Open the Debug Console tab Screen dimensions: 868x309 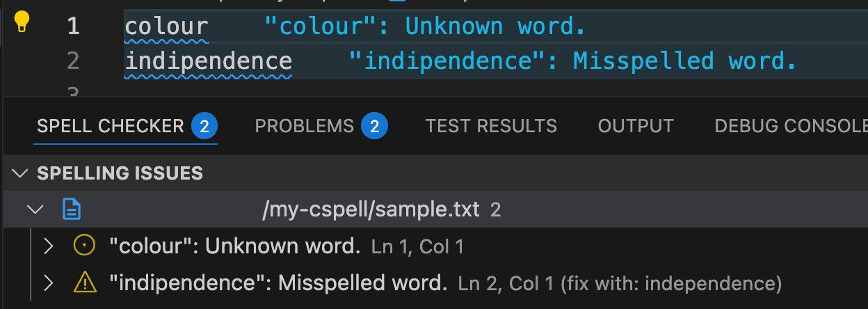click(x=791, y=126)
